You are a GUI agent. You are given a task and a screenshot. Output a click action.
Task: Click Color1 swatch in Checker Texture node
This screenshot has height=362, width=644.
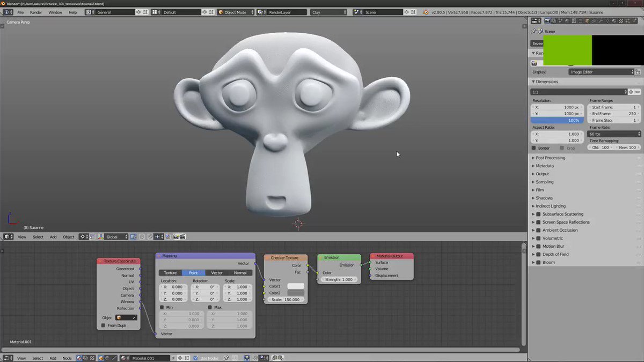coord(296,286)
